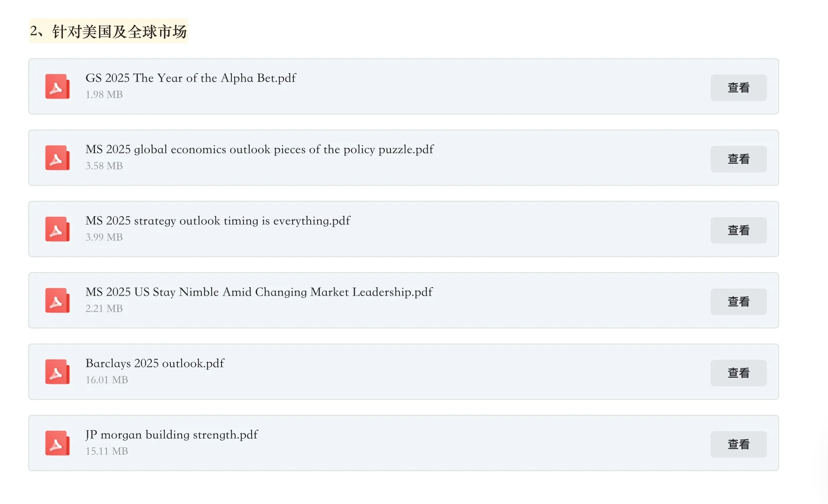Click the 16.01 MB size label
The height and width of the screenshot is (504, 828).
coord(107,380)
